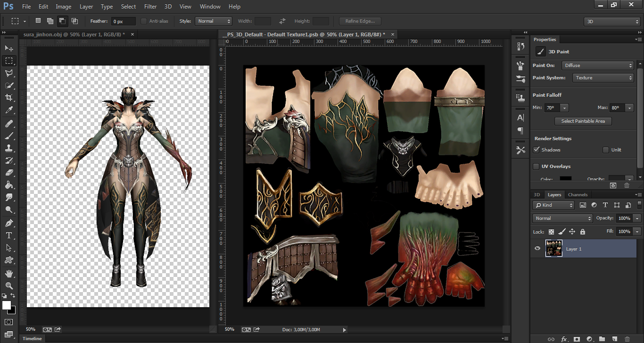Select the Hand tool

coord(9,273)
